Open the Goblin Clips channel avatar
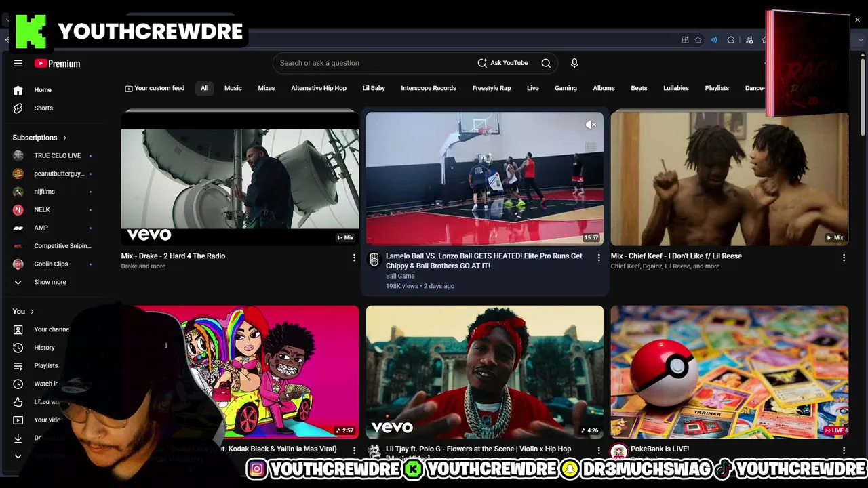 [x=18, y=264]
